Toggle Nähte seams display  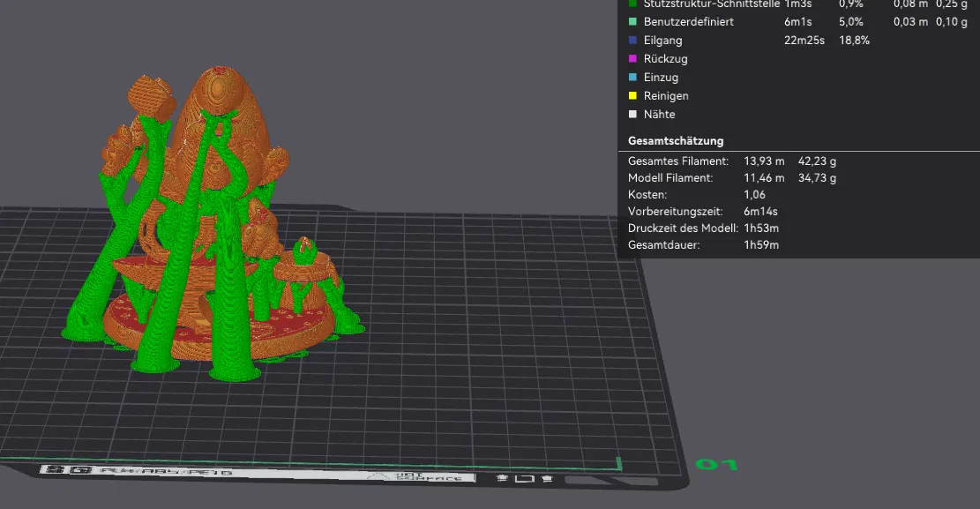(x=660, y=115)
